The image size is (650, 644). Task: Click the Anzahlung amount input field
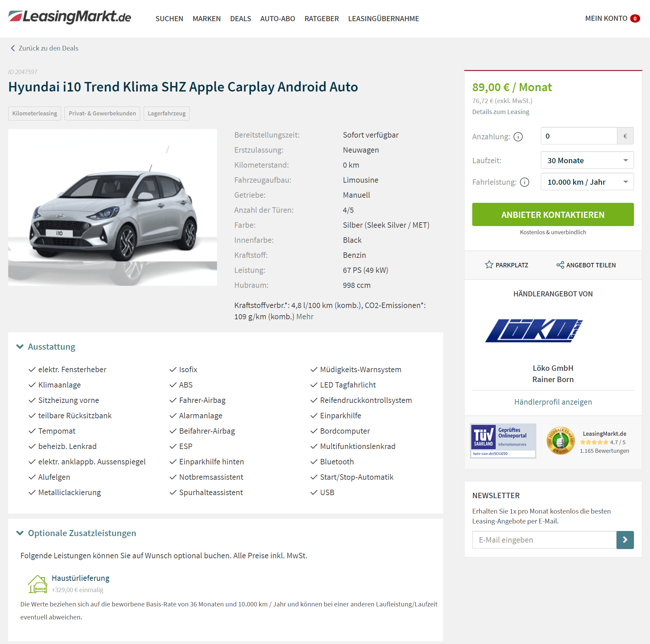coord(579,136)
